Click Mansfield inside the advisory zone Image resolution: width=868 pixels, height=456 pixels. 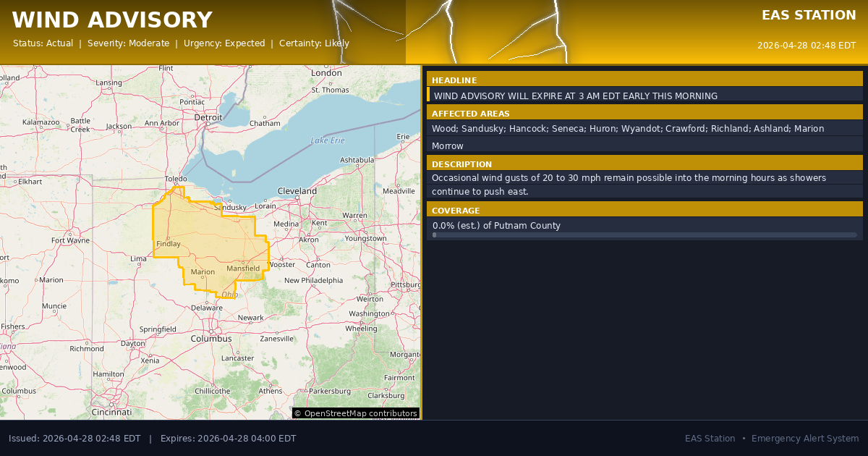(243, 269)
